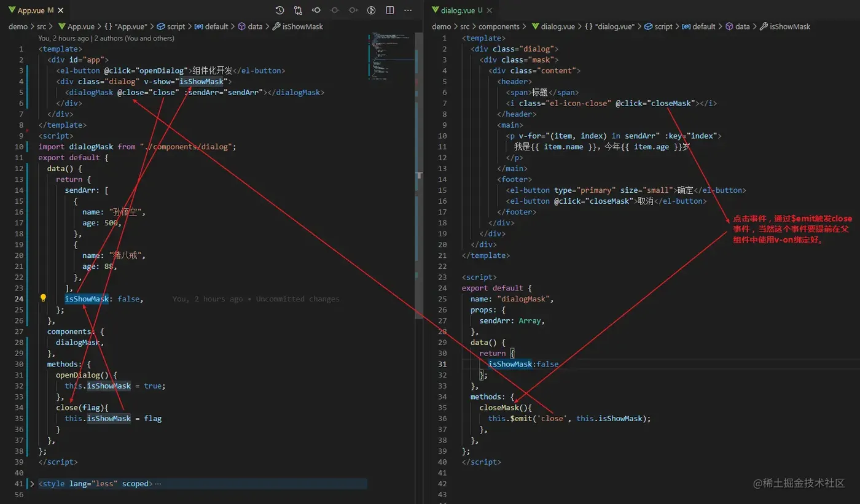Click 'name: "猪八戒",' in App.vue
The height and width of the screenshot is (504, 860).
pyautogui.click(x=114, y=255)
